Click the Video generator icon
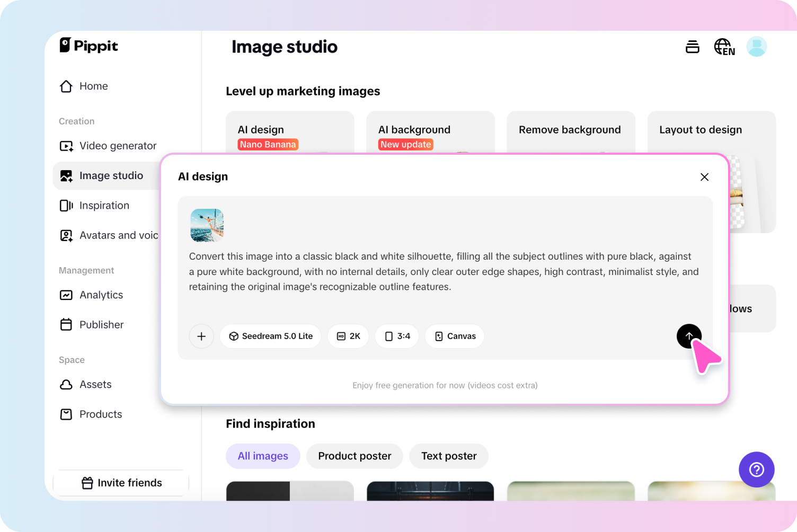The width and height of the screenshot is (797, 532). click(x=66, y=146)
